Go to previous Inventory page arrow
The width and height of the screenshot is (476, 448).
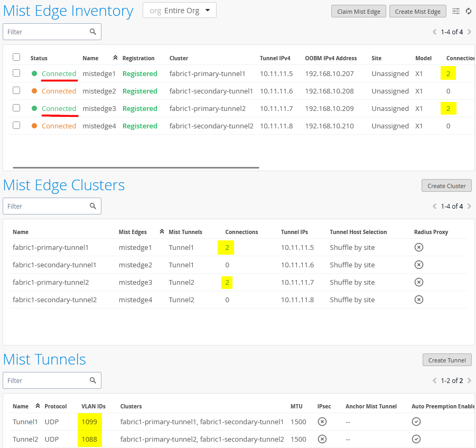coord(434,32)
